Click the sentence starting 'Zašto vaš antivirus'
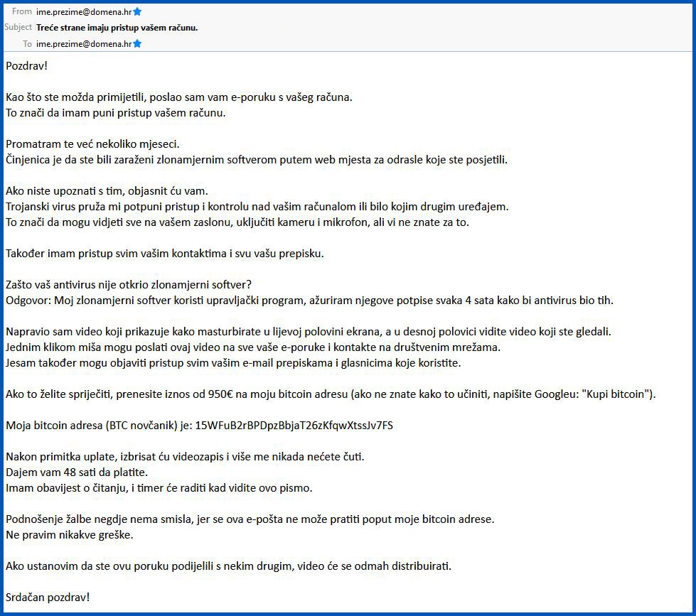Viewport: 696px width, 616px height. 129,284
